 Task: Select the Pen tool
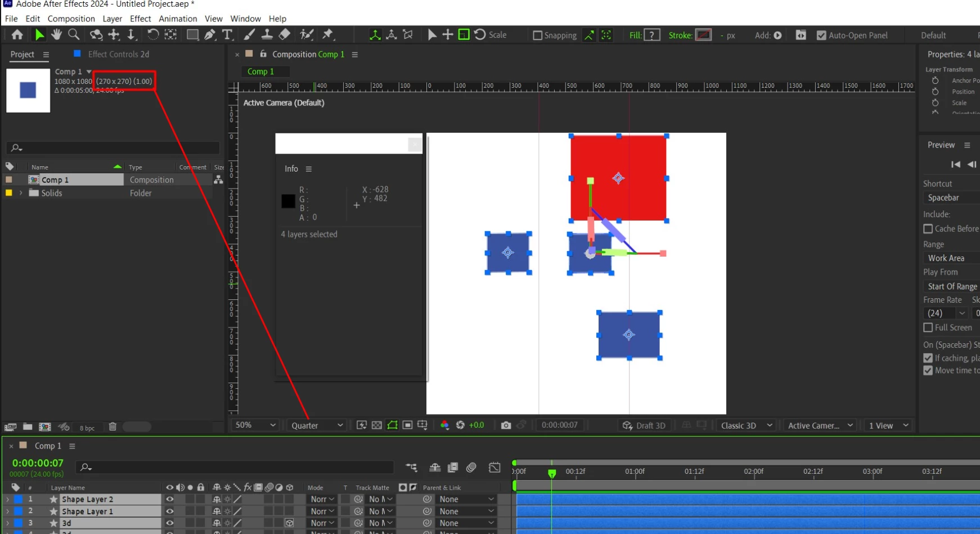[x=210, y=35]
